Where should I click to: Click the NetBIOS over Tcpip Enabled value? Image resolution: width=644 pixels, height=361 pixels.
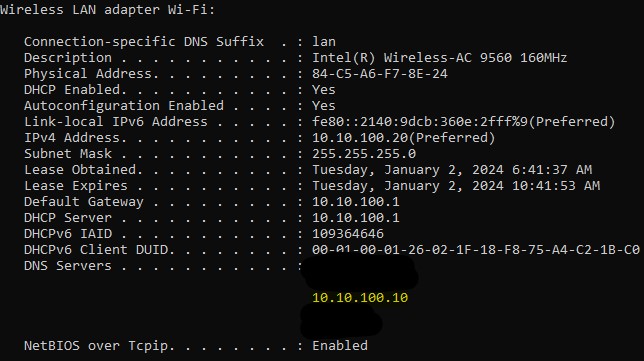[340, 346]
